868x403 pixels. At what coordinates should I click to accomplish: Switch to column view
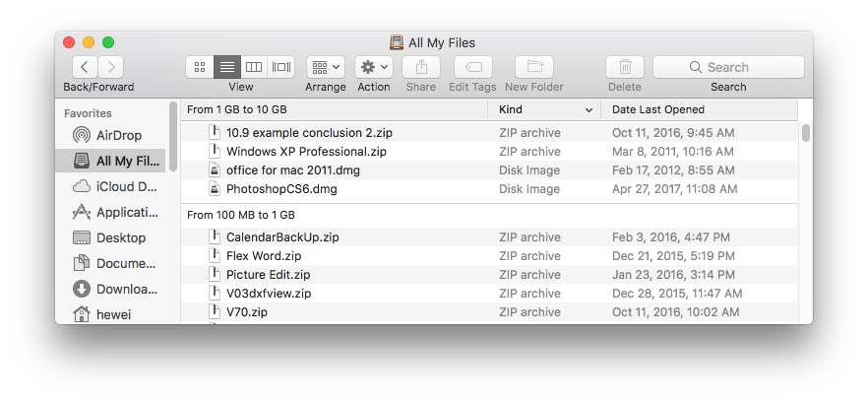[x=254, y=67]
